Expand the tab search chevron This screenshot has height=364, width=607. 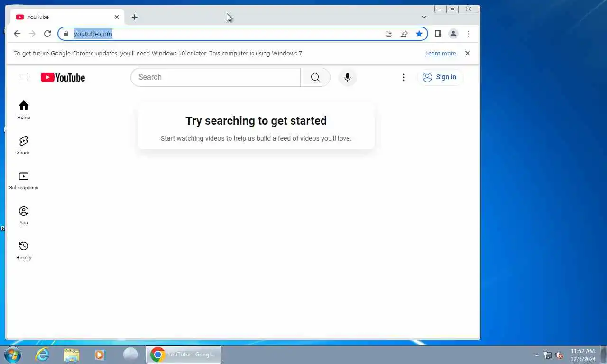click(x=424, y=17)
